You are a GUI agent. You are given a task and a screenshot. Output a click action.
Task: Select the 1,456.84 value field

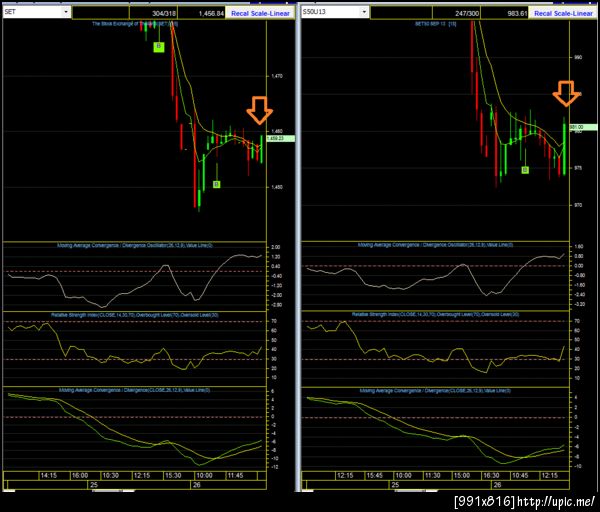pos(201,13)
